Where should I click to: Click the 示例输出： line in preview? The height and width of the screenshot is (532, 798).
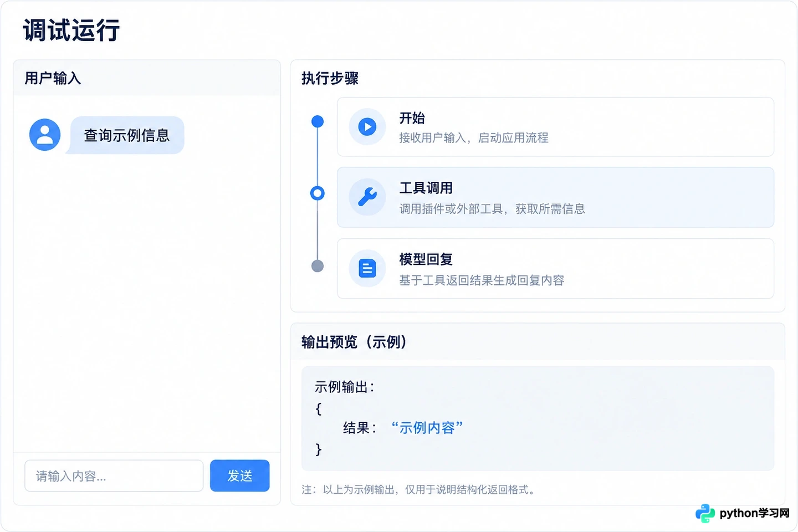[x=345, y=387]
